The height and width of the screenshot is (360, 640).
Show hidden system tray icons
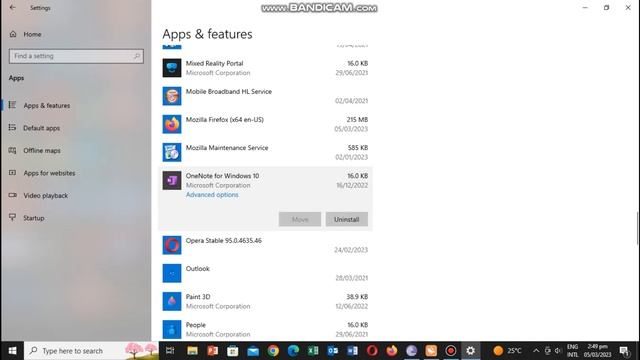pos(536,351)
